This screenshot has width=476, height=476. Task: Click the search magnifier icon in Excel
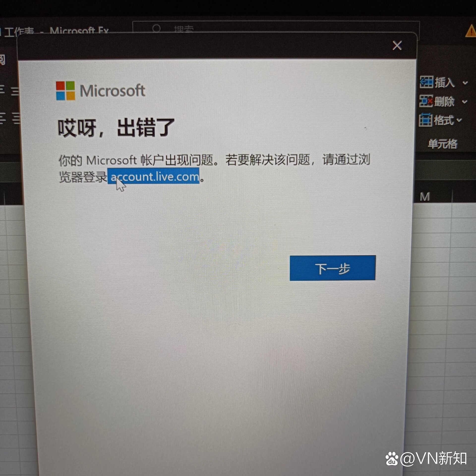click(x=156, y=29)
